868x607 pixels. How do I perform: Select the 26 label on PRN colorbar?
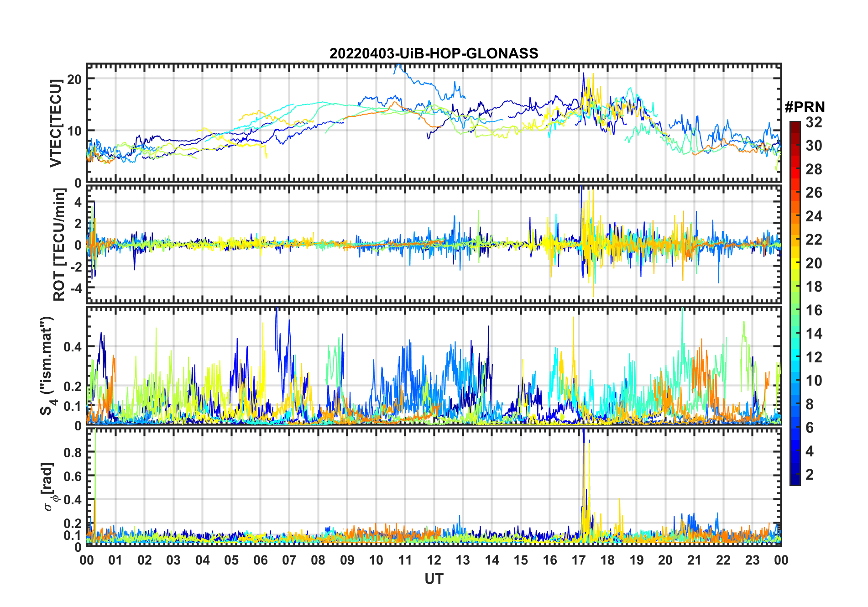click(814, 193)
